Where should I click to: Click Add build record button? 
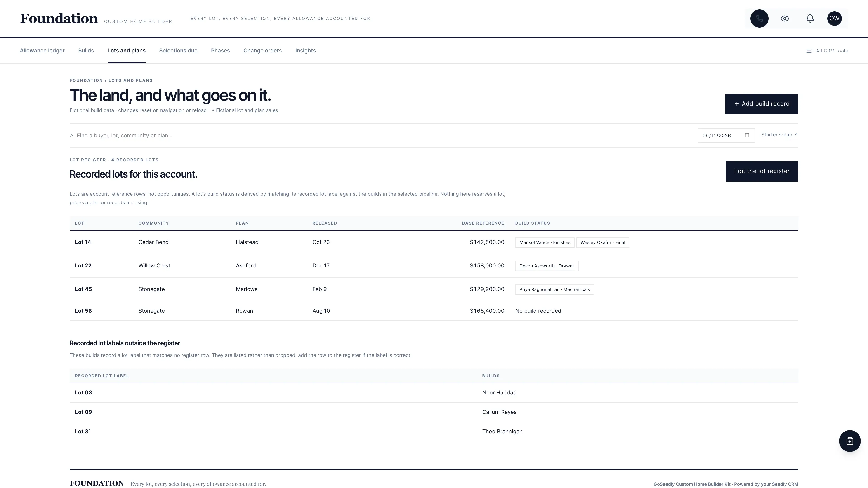762,104
